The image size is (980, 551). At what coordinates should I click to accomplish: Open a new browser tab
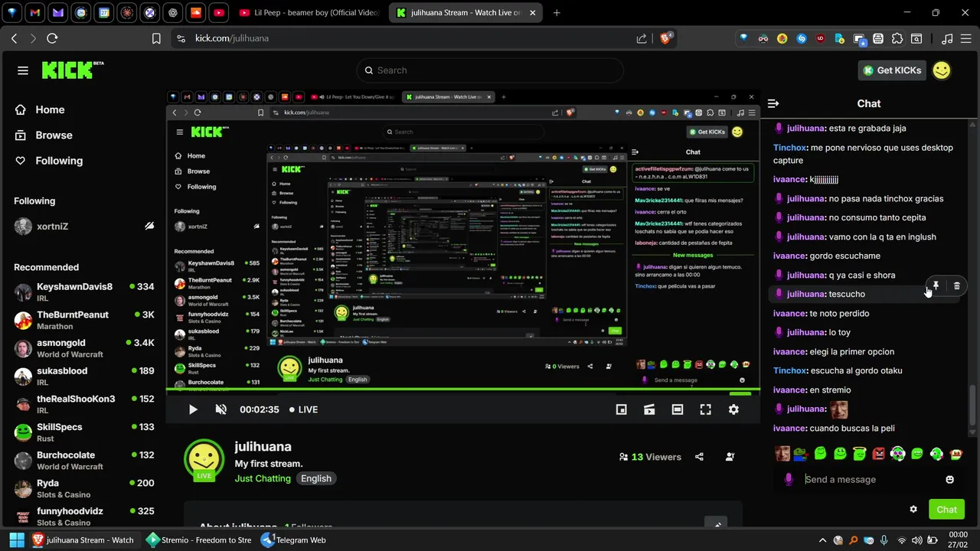click(x=557, y=13)
